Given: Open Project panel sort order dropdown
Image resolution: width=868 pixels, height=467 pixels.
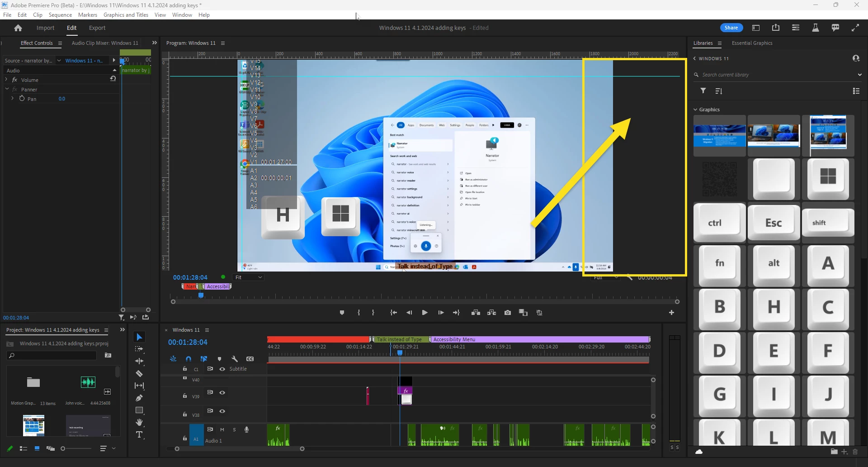Looking at the screenshot, I should tap(108, 448).
